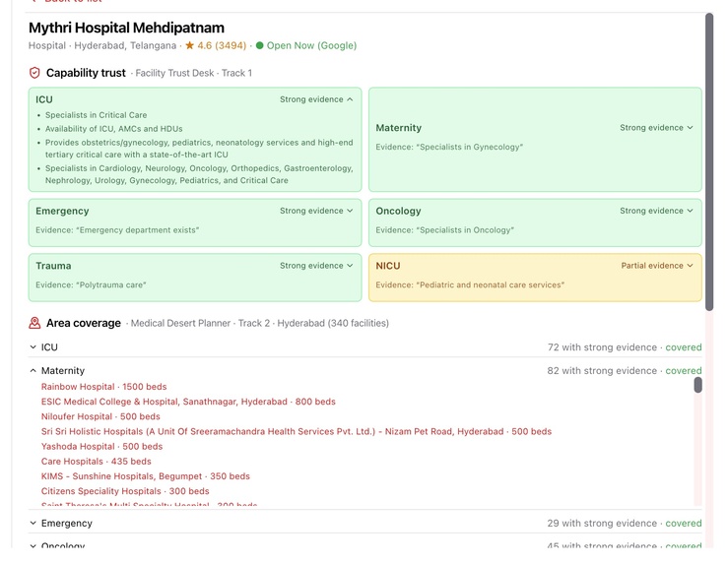Viewport: 728px width, 564px height.
Task: Click the star rating 4.6 icon
Action: pos(189,45)
